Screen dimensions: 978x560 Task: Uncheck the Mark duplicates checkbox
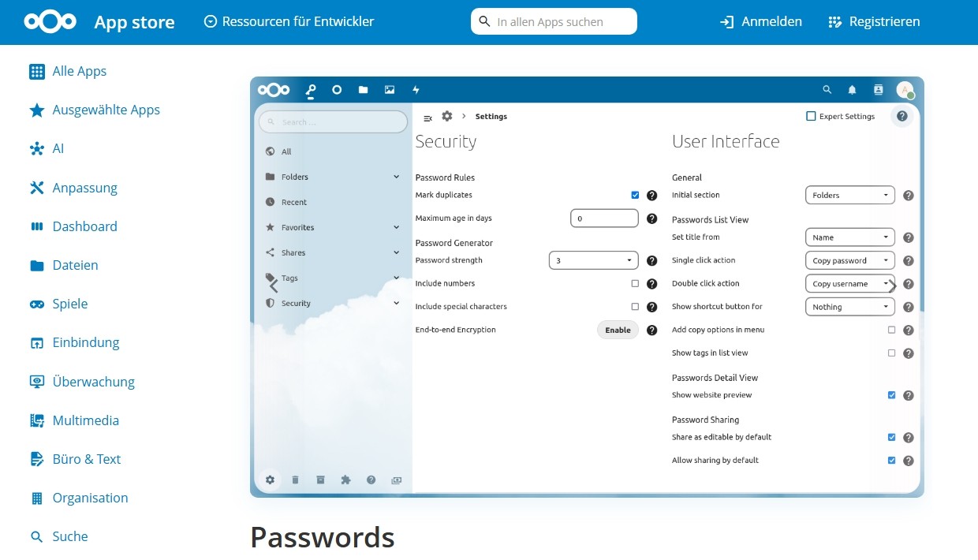click(x=635, y=195)
